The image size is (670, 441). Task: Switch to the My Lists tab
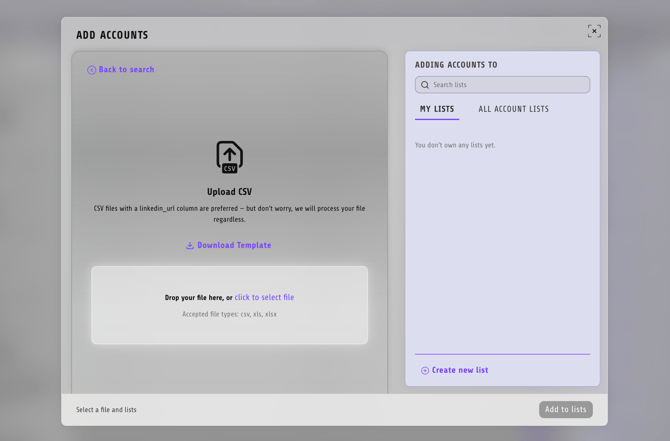437,109
